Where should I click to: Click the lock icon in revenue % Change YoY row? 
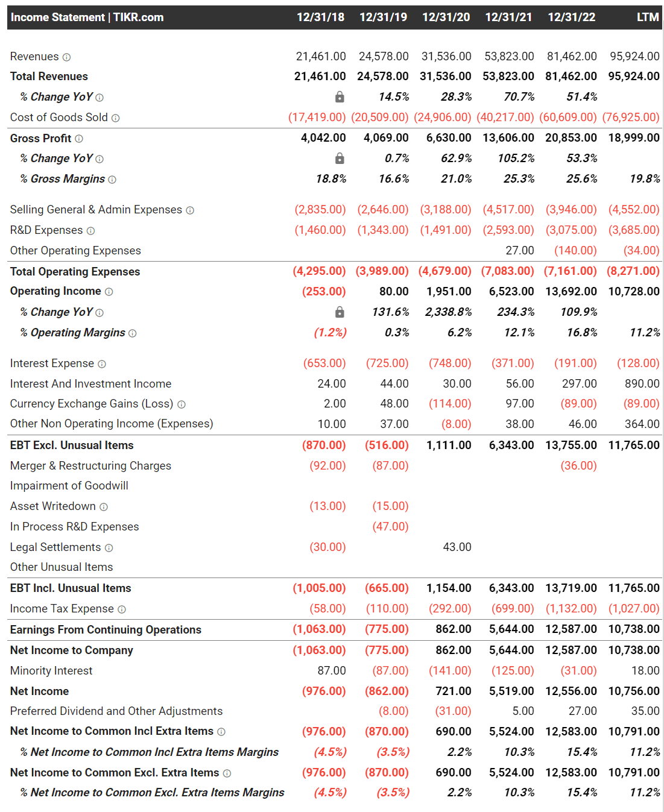pyautogui.click(x=340, y=96)
